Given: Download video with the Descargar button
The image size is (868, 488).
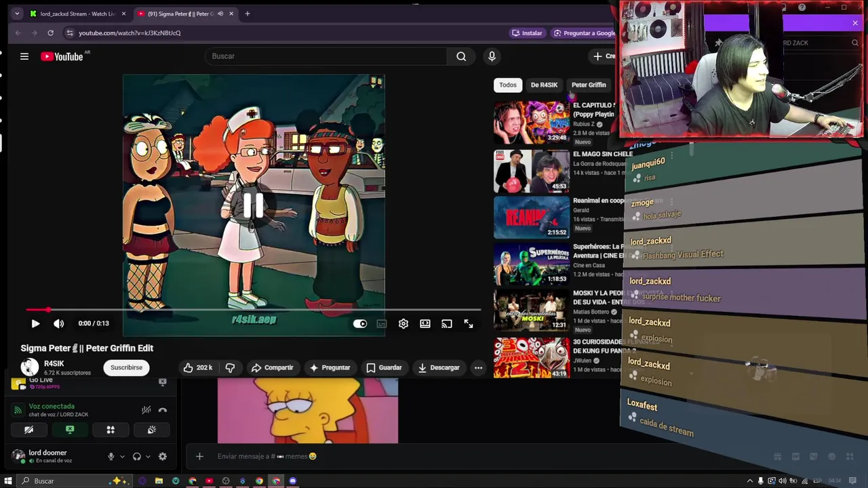Looking at the screenshot, I should tap(439, 367).
